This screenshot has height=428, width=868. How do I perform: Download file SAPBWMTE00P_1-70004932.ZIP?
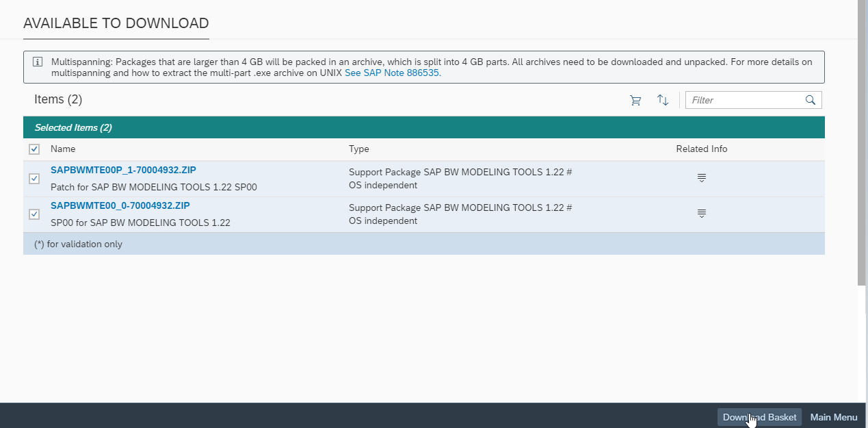(x=123, y=170)
